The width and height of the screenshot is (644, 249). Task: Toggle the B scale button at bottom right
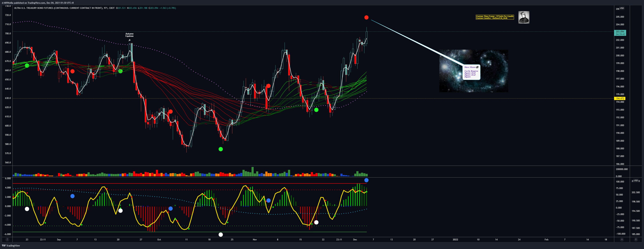[636, 240]
